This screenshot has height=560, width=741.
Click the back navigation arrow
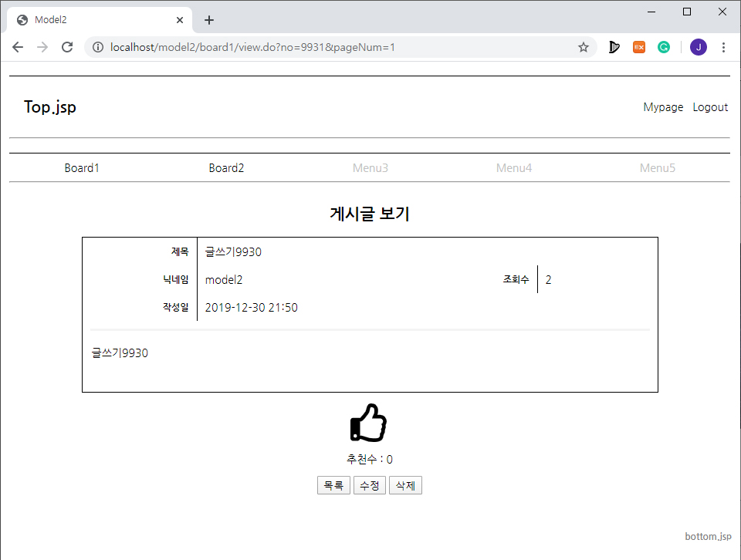(18, 47)
